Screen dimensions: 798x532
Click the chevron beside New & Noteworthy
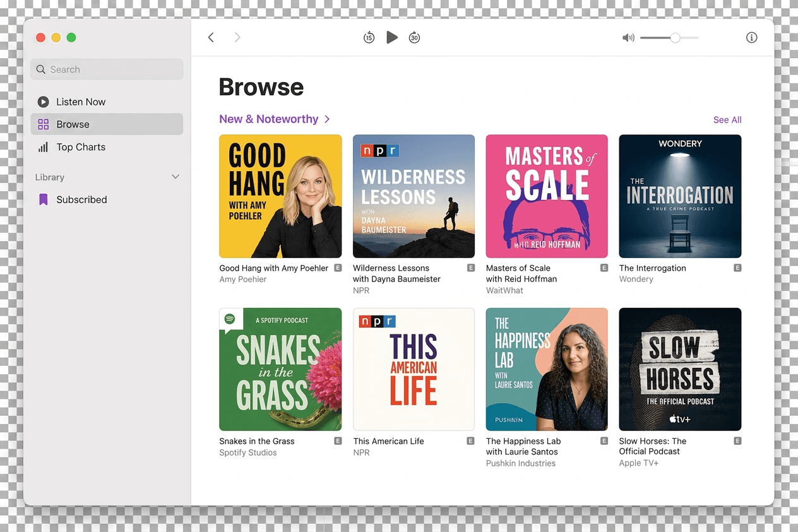pos(327,119)
